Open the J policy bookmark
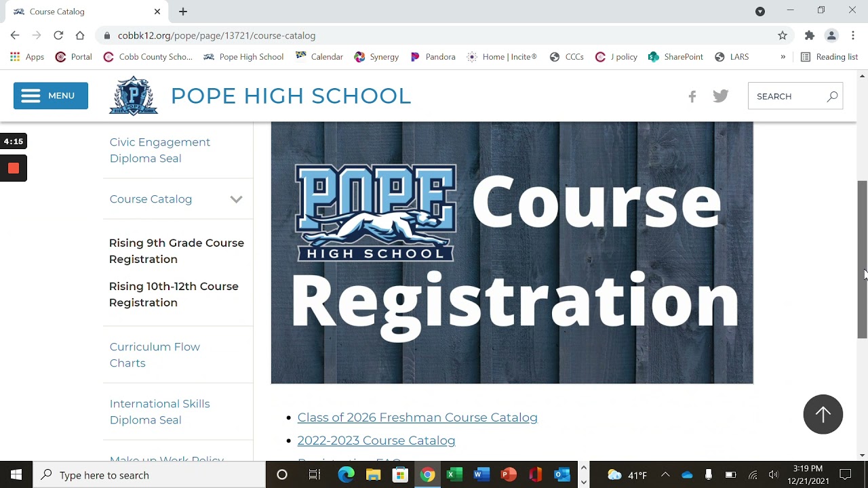The width and height of the screenshot is (868, 488). coord(616,57)
